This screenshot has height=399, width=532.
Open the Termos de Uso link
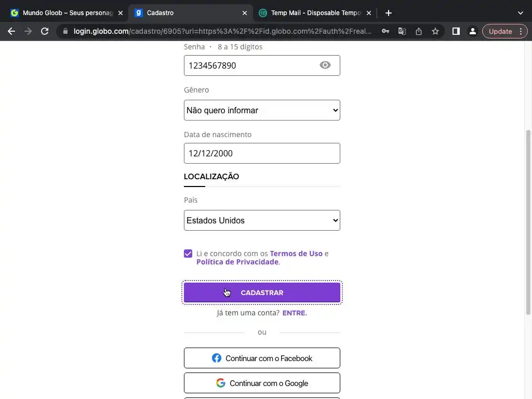[x=296, y=254]
